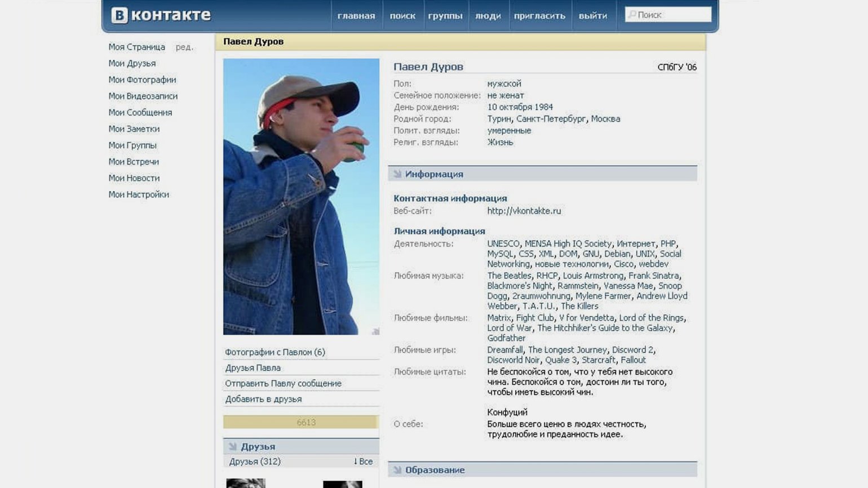Click the Debian activity link
This screenshot has height=488, width=868.
[617, 254]
